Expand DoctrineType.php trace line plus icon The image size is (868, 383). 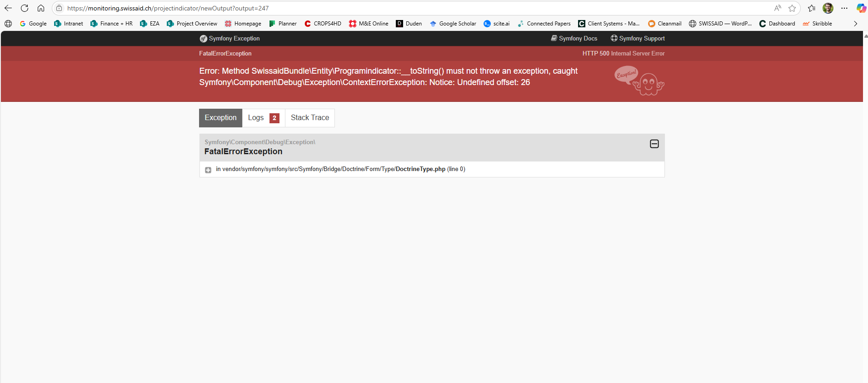(x=208, y=170)
